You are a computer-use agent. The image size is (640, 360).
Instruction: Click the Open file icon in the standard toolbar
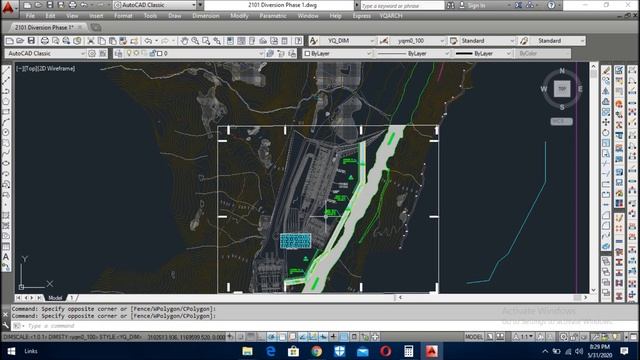pos(20,41)
